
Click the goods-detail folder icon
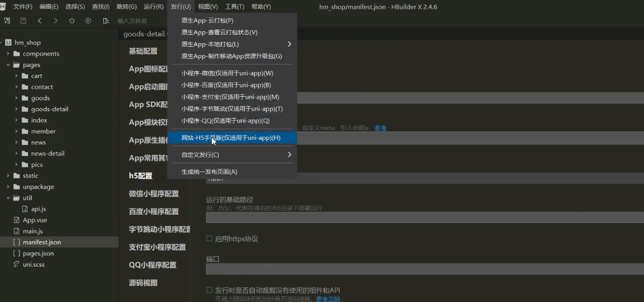pyautogui.click(x=25, y=109)
